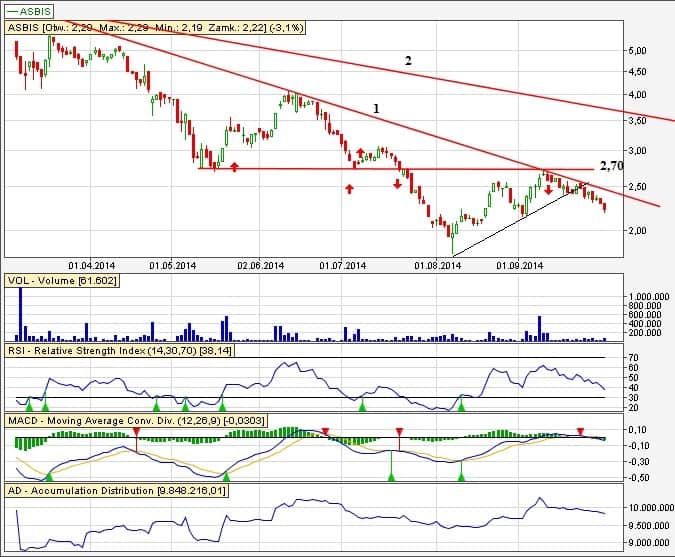675x557 pixels.
Task: Click the MACD - Moving Average Conv. Div. header
Action: [x=135, y=421]
